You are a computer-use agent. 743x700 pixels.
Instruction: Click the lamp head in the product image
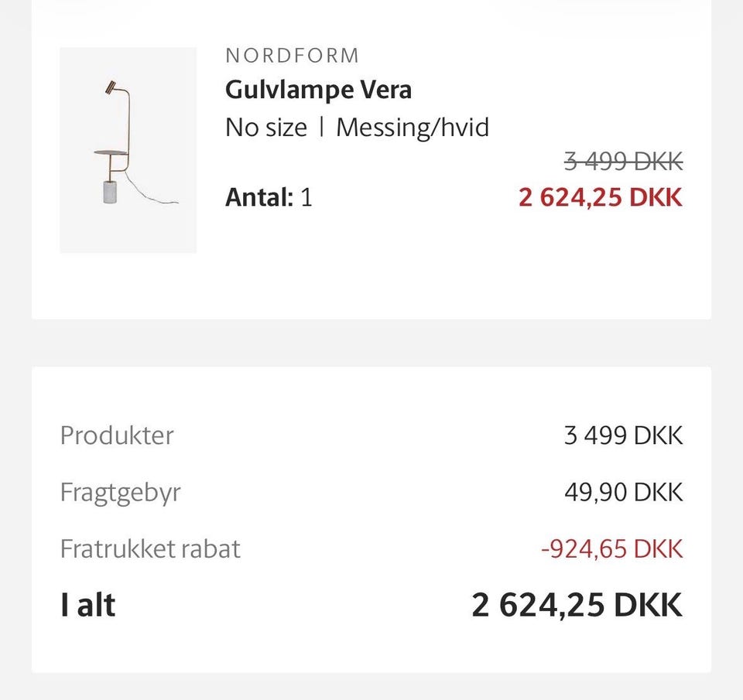[110, 86]
